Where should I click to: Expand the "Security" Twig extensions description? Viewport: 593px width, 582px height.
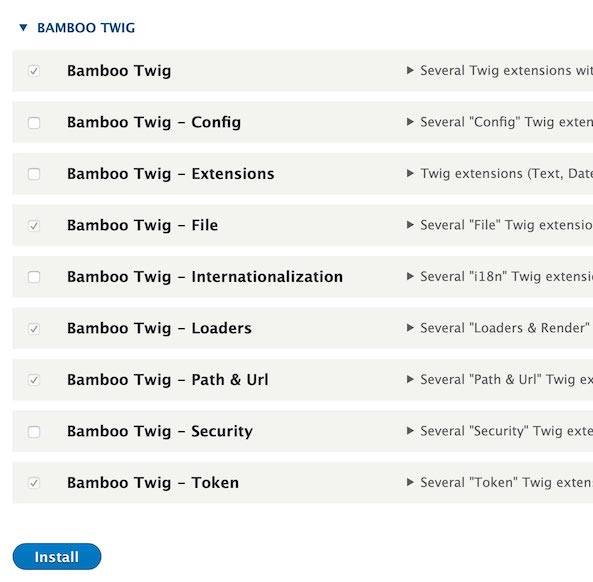[x=410, y=430]
